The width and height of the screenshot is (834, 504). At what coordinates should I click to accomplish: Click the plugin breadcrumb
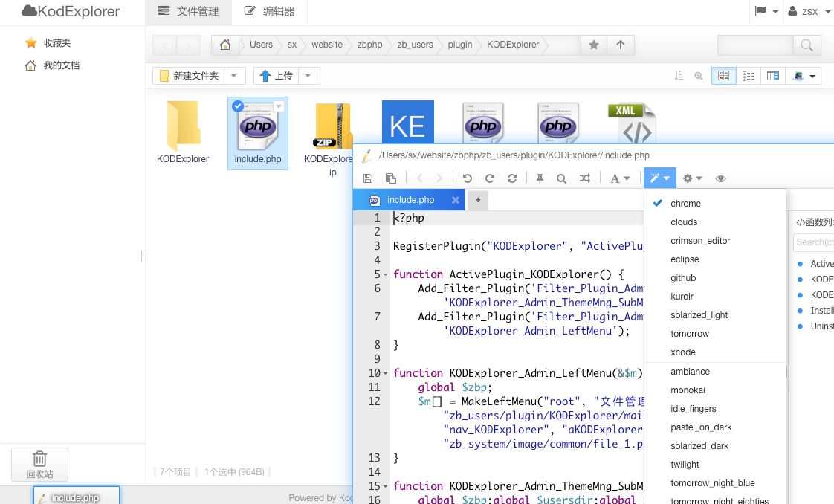[460, 45]
